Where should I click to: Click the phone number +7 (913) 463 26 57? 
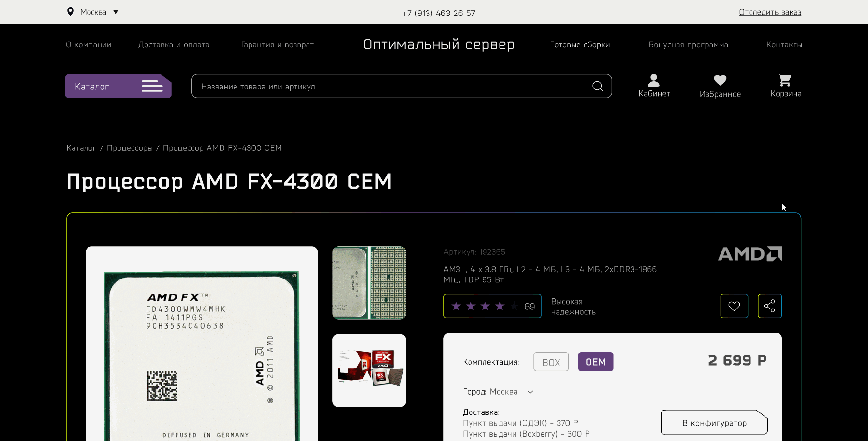click(439, 13)
